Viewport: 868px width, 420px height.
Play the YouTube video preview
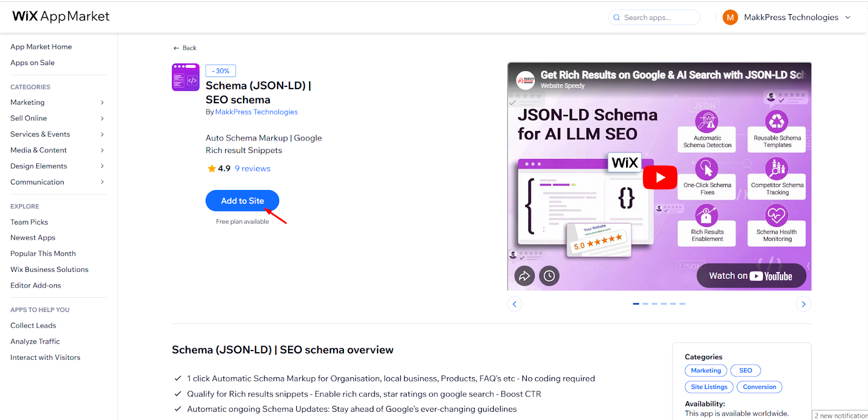[660, 177]
